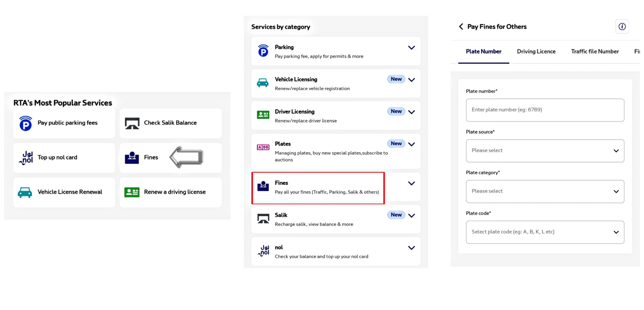Expand the Vehicle Licensing chevron
Viewport: 644px width, 310px height.
coord(411,80)
